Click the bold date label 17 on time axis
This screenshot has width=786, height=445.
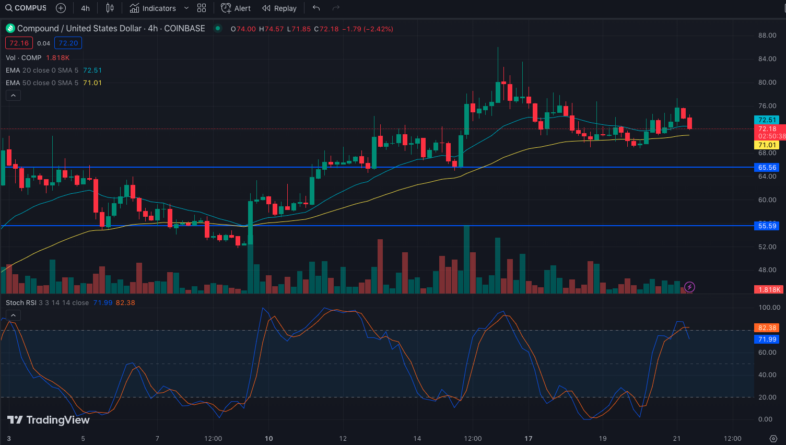528,438
